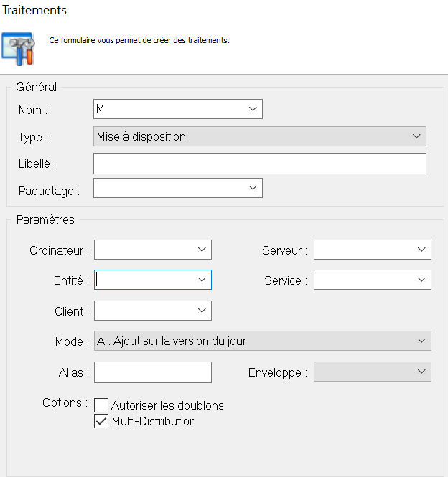
Task: Click the Multi-Distribution label text
Action: click(x=154, y=422)
